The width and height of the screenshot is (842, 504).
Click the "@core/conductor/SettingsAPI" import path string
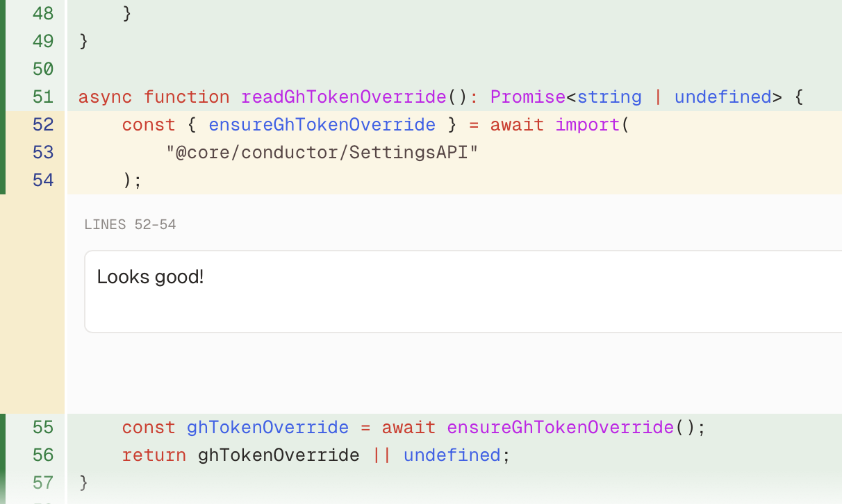point(323,152)
